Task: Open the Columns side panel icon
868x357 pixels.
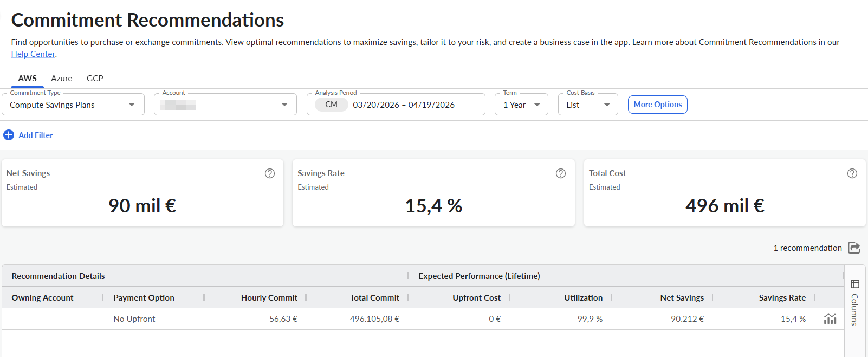Action: click(x=855, y=284)
